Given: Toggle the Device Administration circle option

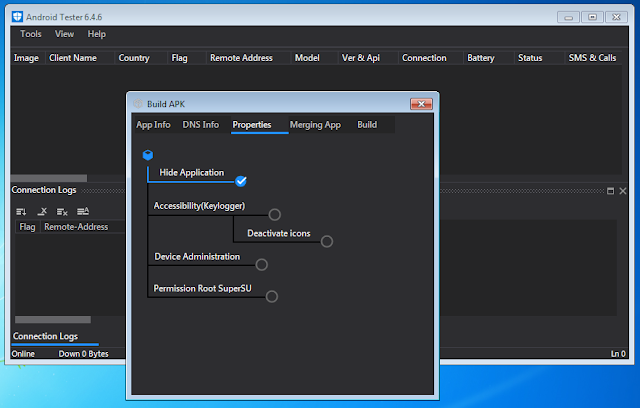Looking at the screenshot, I should [262, 264].
